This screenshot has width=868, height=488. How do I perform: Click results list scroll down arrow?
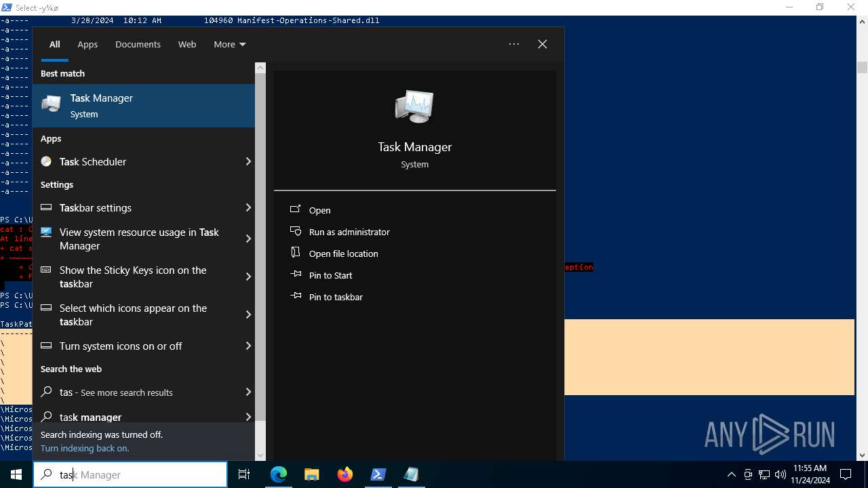pos(260,455)
